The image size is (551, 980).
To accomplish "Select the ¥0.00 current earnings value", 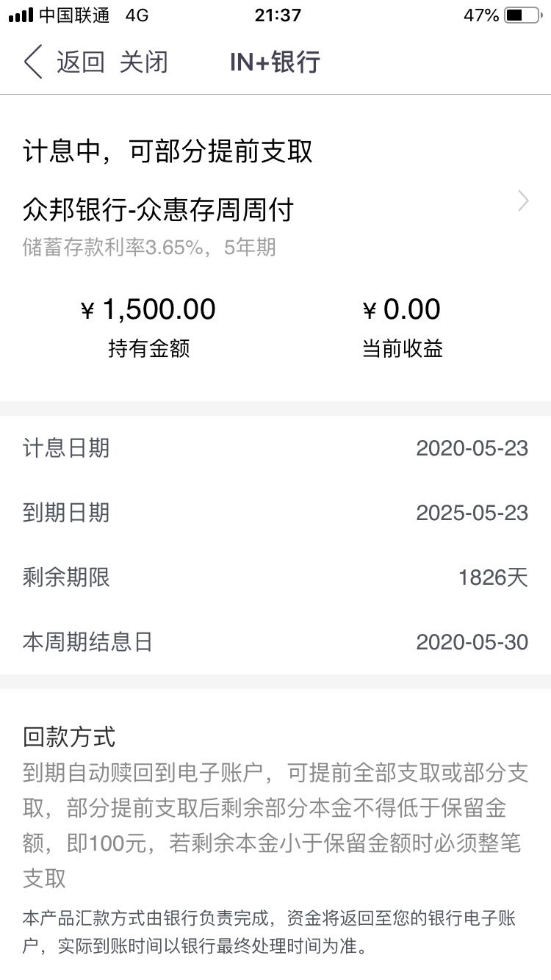I will coord(402,309).
